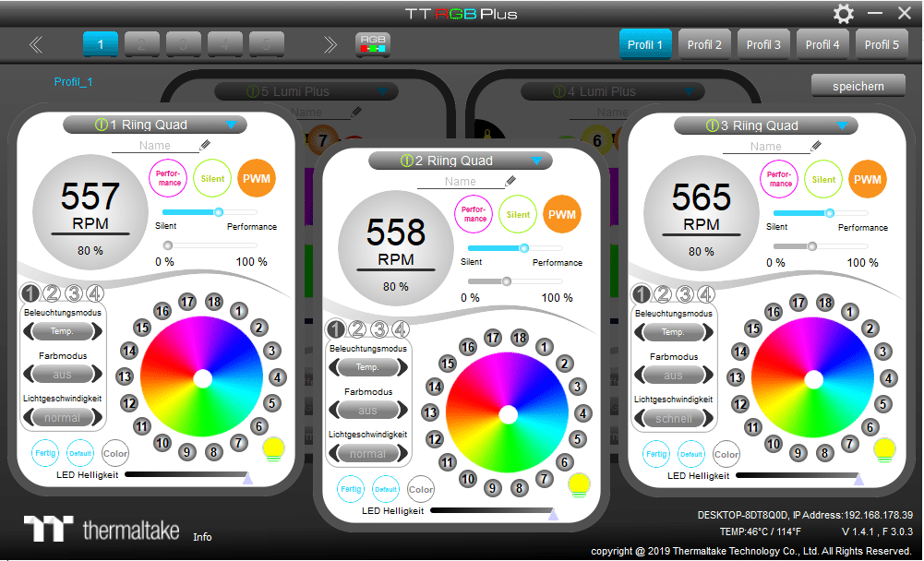The width and height of the screenshot is (924, 561).
Task: Switch to Profil 2 tab
Action: tap(704, 44)
